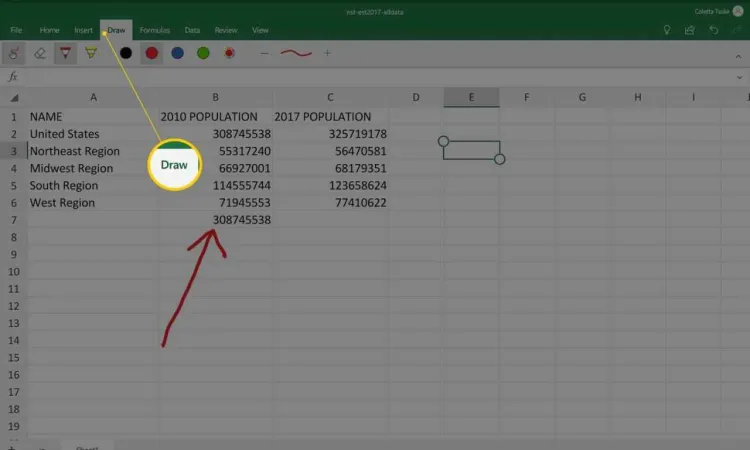This screenshot has width=750, height=450.
Task: Open the account profile avatar
Action: point(738,11)
